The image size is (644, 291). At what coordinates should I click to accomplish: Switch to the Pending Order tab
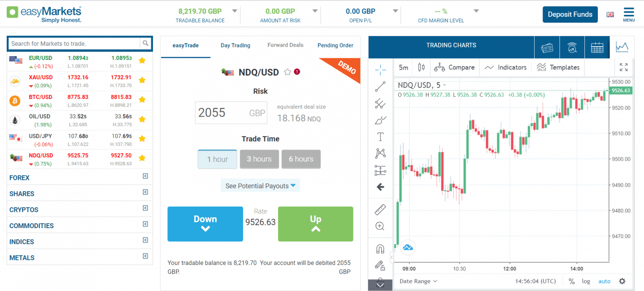(335, 45)
